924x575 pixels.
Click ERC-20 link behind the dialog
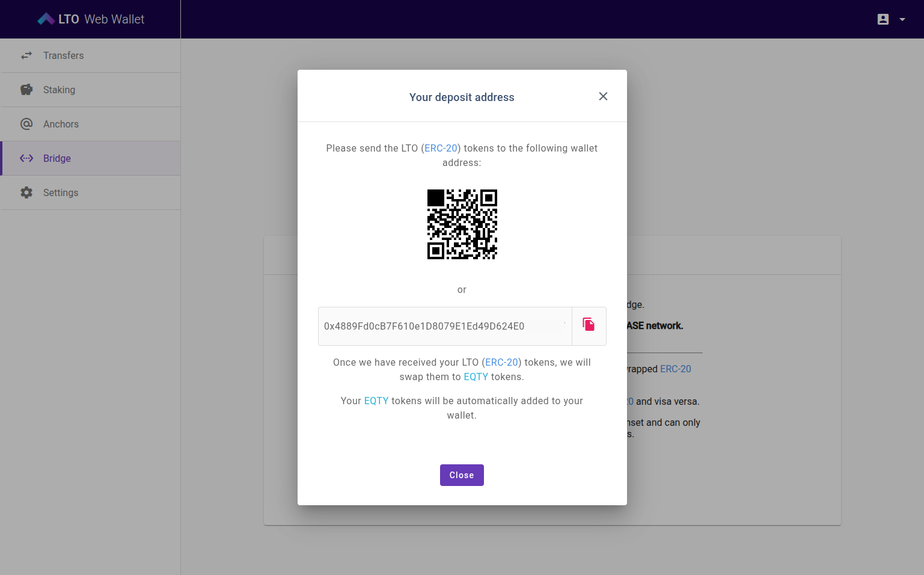675,369
